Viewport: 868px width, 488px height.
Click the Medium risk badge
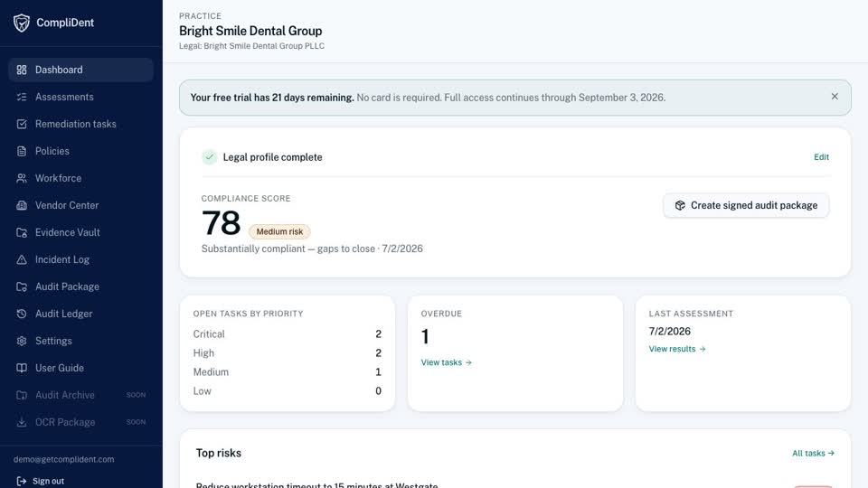pos(279,232)
